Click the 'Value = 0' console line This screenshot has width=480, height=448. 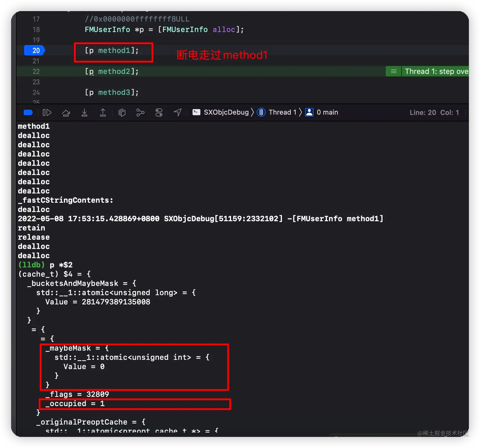(x=84, y=367)
